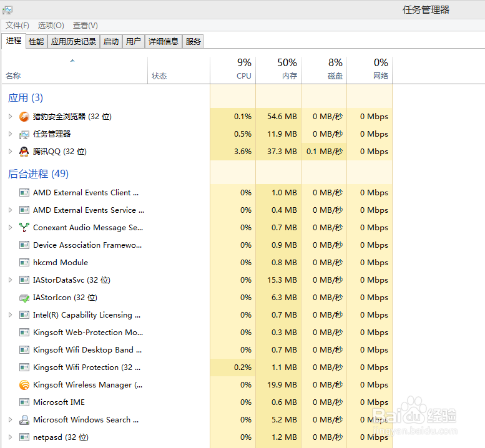Select the Microsoft IME process name
Viewport: 485px width, 448px height.
click(x=59, y=402)
